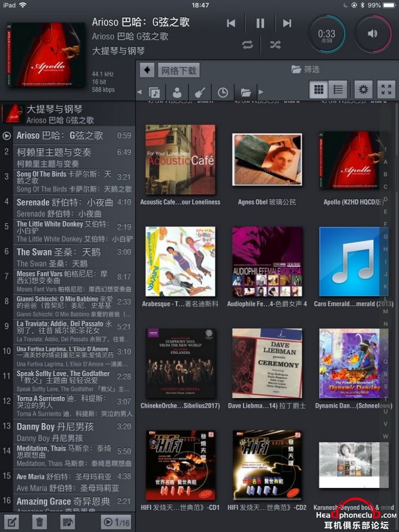Jump to letter B in the index
Screen dimensions: 399x532
coord(385,174)
